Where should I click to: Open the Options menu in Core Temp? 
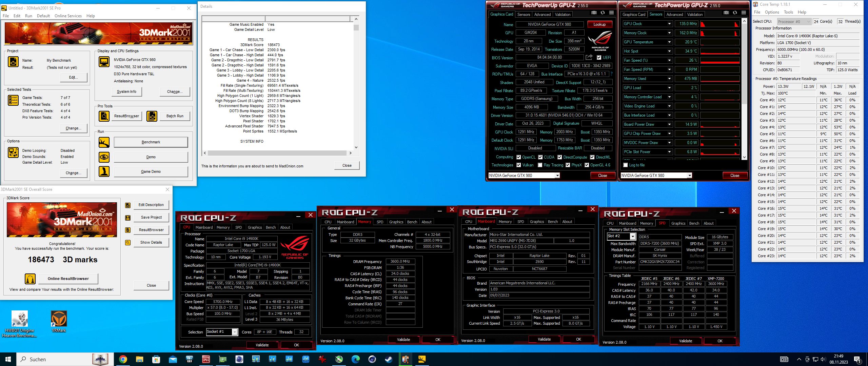pyautogui.click(x=772, y=12)
